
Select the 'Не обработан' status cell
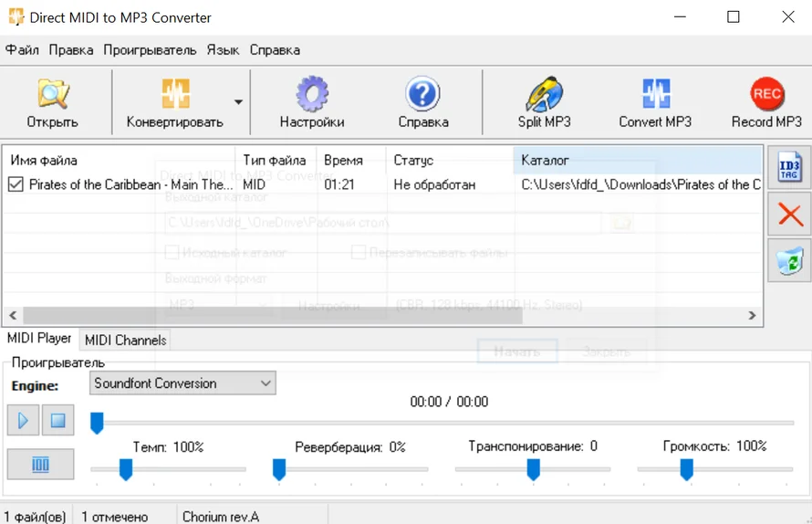[x=434, y=184]
